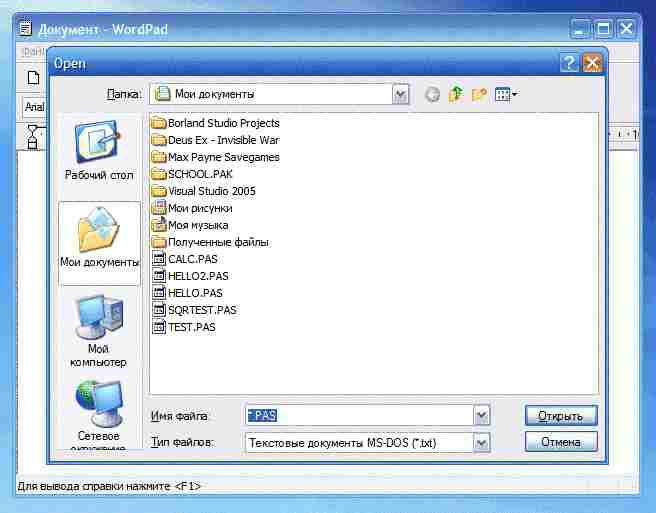Click WordPad document icon in title bar

tap(26, 28)
